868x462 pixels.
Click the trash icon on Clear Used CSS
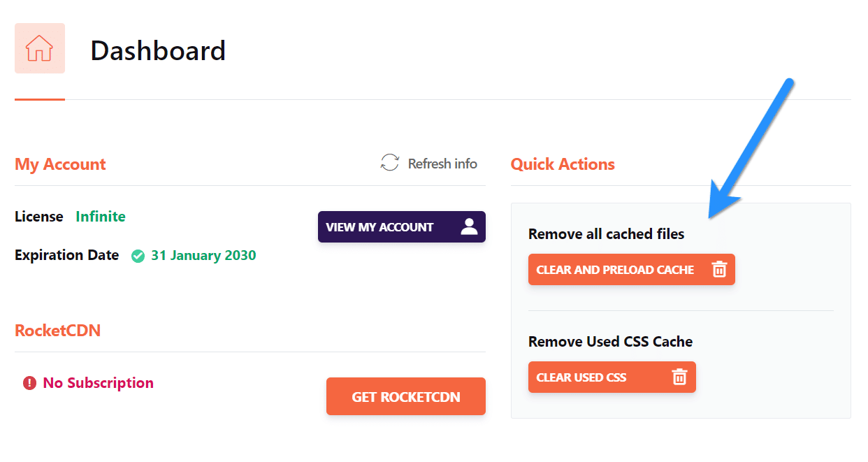[x=679, y=377]
